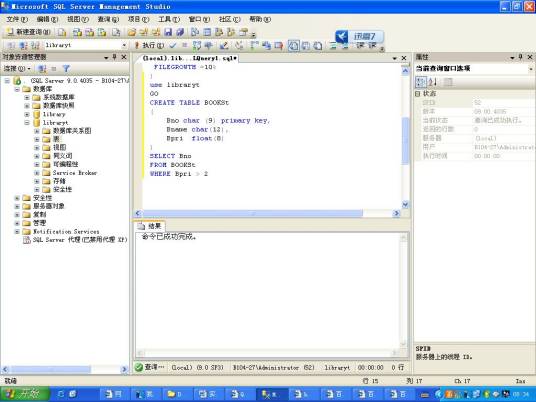The height and width of the screenshot is (402, 536).
Task: Toggle Include Actual Execution Plan
Action: tap(254, 45)
